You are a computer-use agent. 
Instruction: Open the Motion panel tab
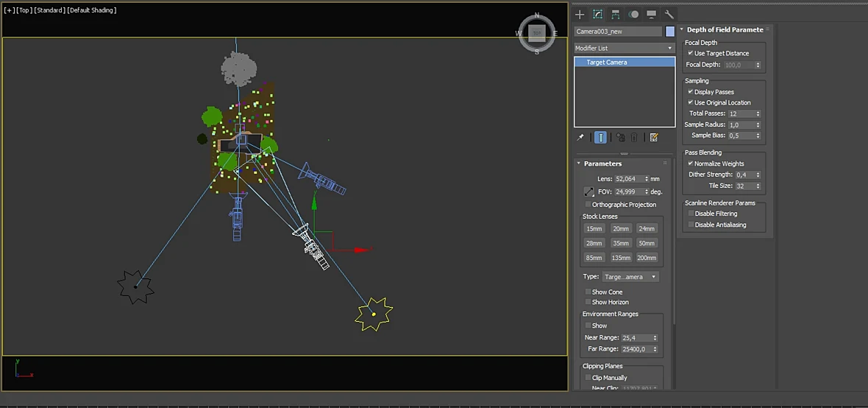coord(634,15)
